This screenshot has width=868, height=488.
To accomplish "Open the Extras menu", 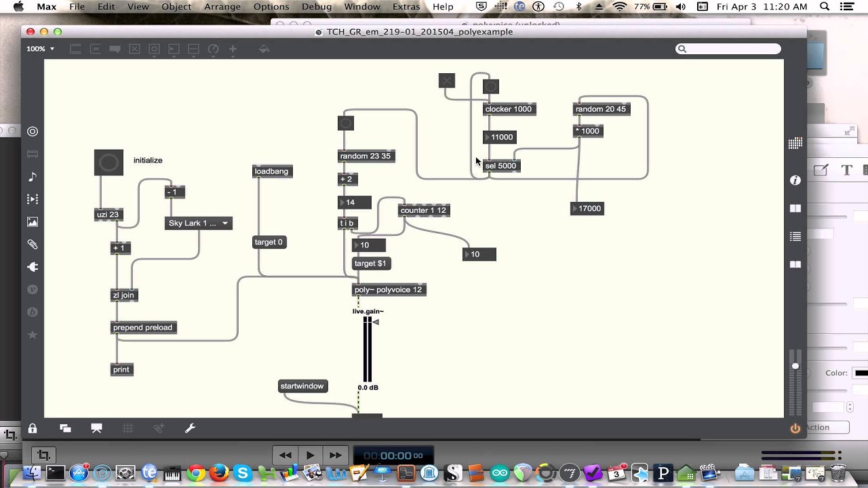I will [406, 7].
